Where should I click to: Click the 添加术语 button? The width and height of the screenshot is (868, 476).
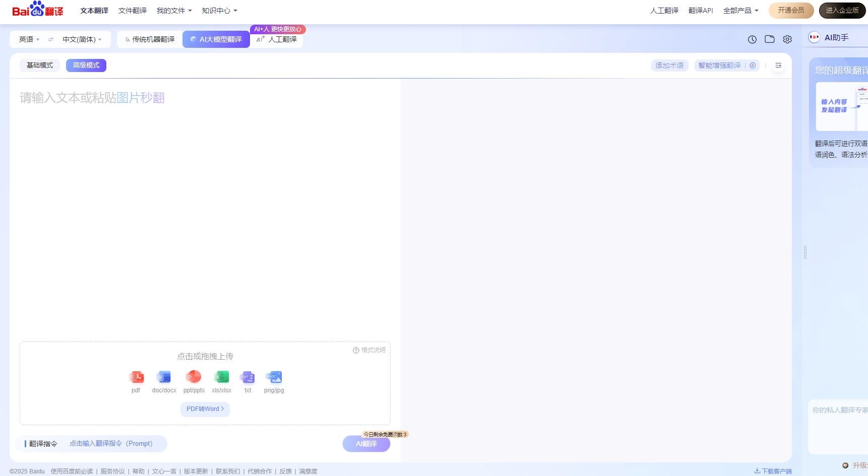(x=669, y=65)
